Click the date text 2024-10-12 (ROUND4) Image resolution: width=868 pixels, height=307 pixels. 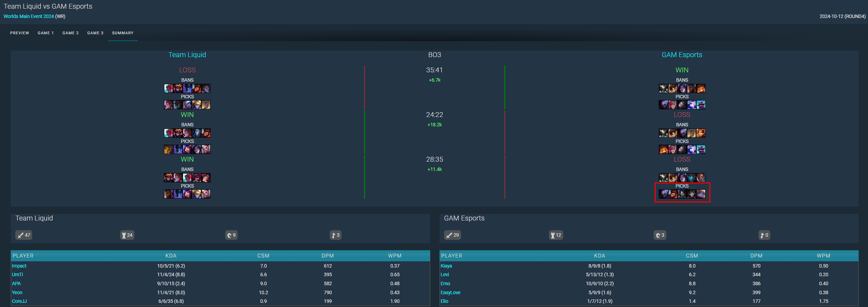[842, 16]
